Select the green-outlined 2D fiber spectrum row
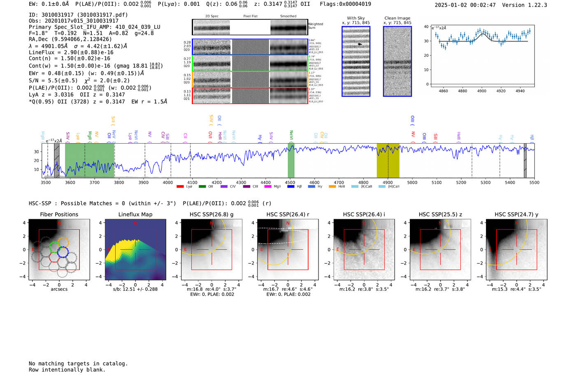This screenshot has width=576, height=392. 250,63
